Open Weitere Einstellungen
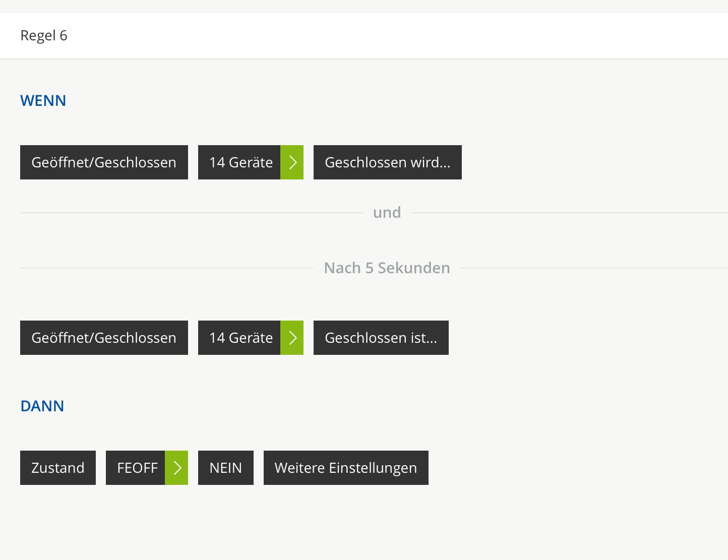 tap(346, 468)
